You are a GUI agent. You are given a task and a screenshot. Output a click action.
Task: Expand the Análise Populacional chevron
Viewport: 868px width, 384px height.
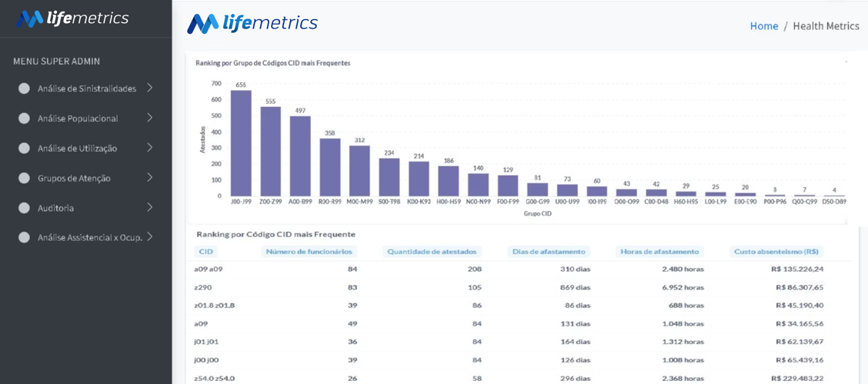[x=149, y=118]
